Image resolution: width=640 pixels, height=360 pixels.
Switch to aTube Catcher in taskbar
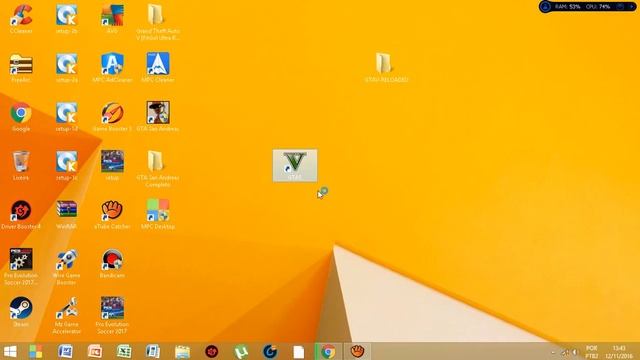pyautogui.click(x=357, y=351)
